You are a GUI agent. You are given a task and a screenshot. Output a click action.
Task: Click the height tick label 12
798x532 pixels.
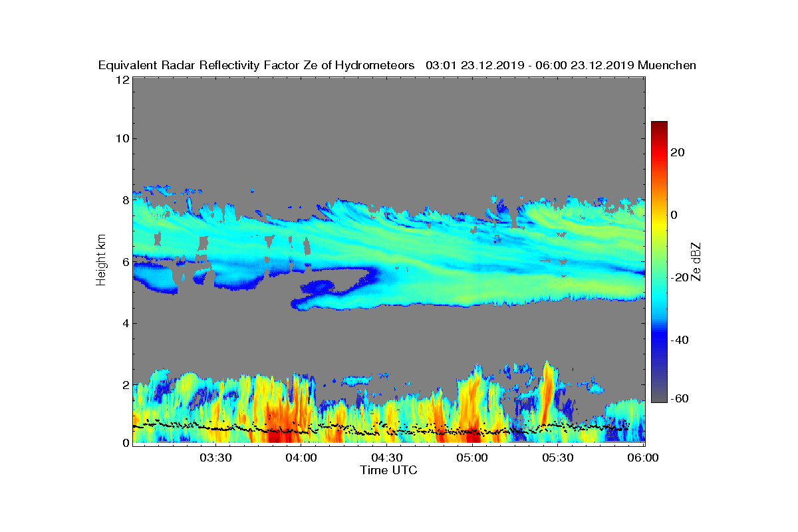click(122, 79)
